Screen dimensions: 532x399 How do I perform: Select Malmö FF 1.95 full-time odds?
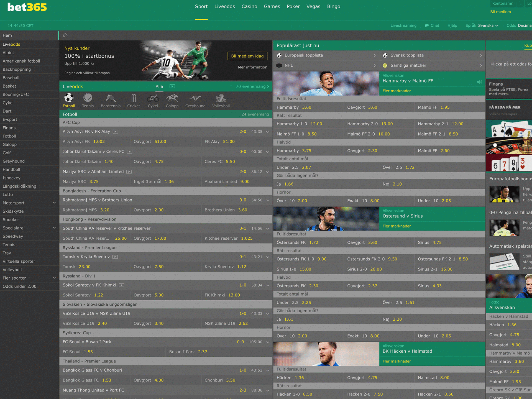pyautogui.click(x=450, y=107)
